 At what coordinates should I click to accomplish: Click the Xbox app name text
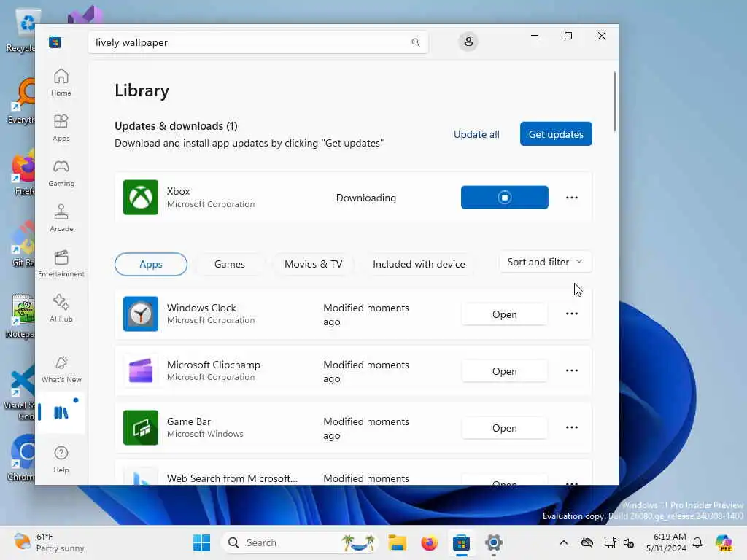pyautogui.click(x=178, y=191)
